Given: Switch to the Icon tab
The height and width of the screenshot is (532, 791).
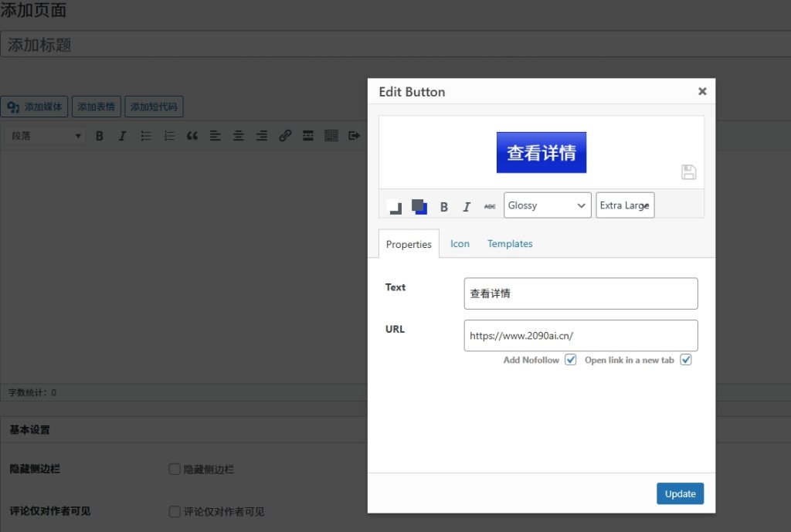Looking at the screenshot, I should point(460,243).
